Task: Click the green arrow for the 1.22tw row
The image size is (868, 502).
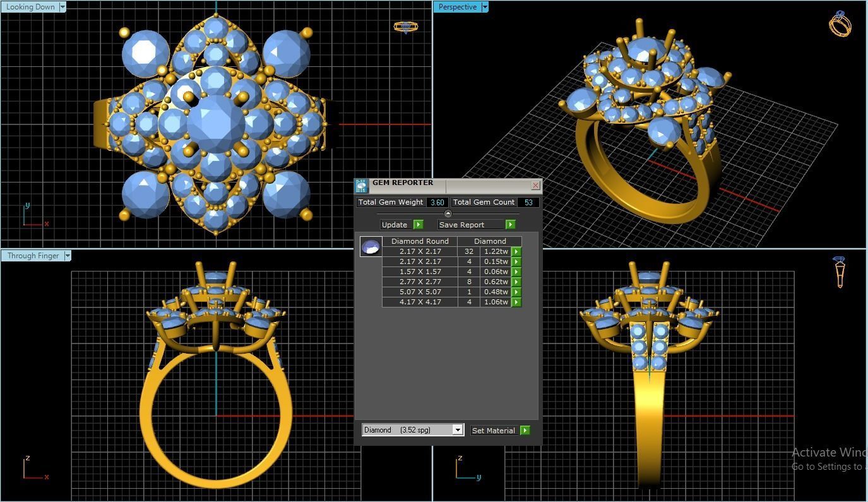Action: (x=516, y=251)
